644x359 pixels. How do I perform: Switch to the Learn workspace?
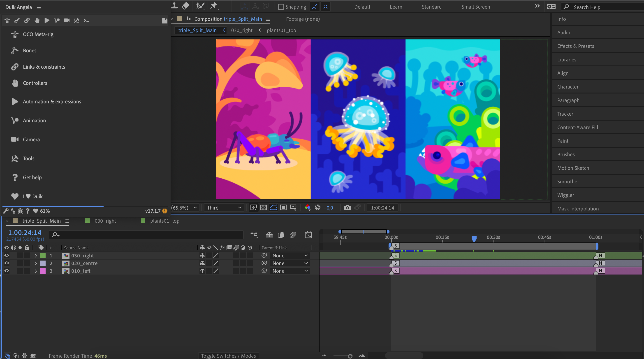click(x=396, y=7)
